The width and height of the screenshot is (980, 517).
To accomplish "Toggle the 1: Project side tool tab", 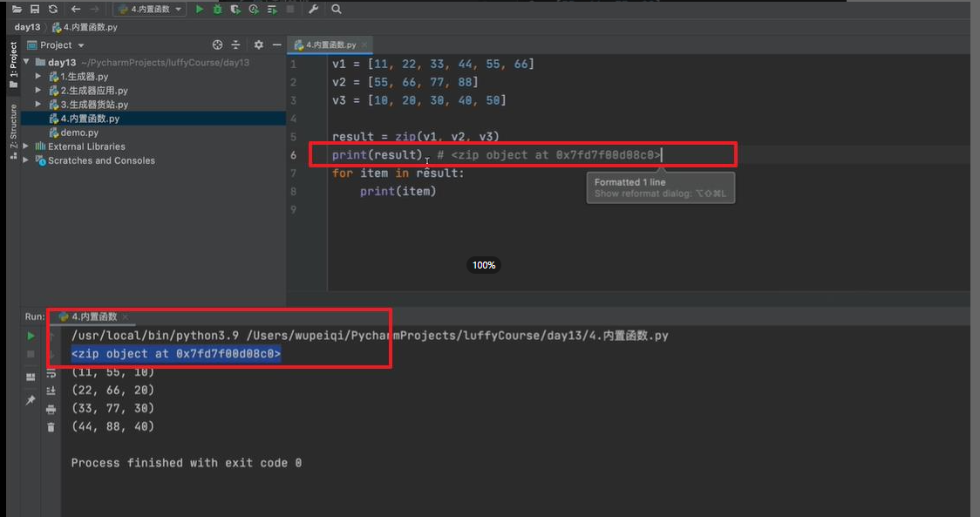I will point(13,65).
